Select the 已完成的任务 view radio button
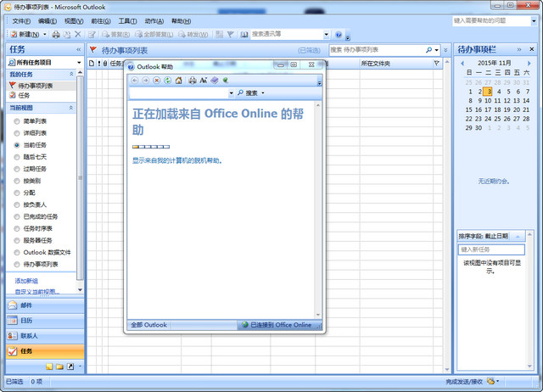 click(x=17, y=216)
